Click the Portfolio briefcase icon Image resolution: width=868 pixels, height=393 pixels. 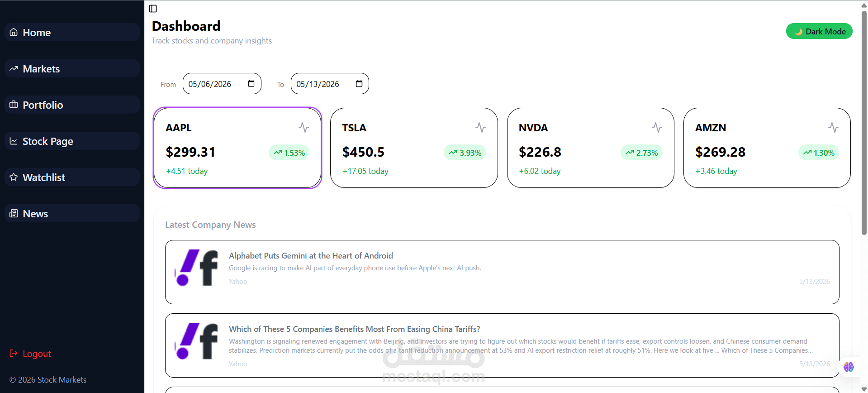click(x=14, y=105)
